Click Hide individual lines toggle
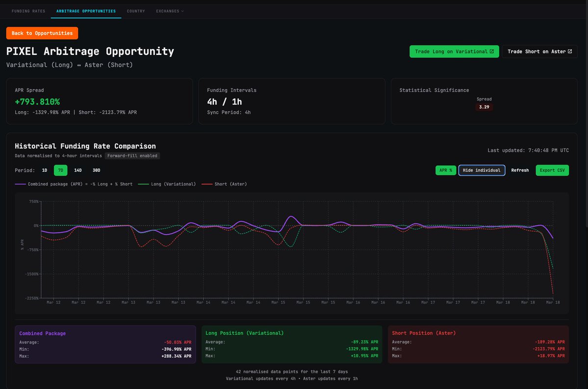588x389 pixels. coord(482,170)
